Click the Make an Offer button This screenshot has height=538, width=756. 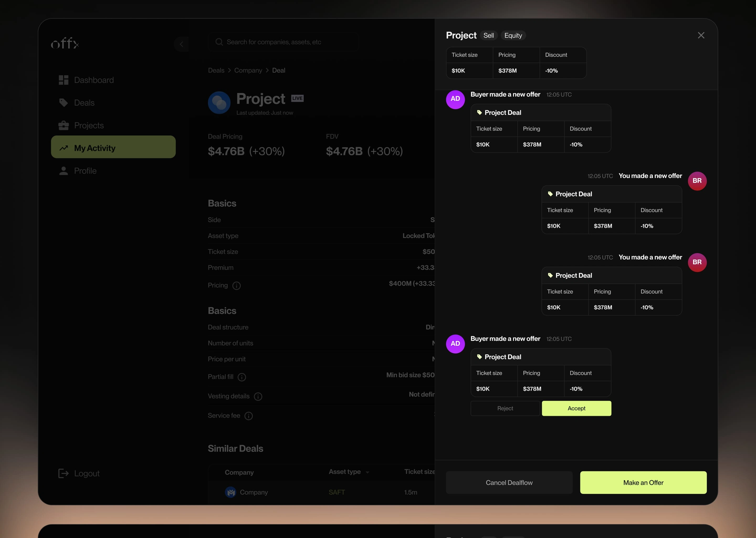click(x=643, y=482)
